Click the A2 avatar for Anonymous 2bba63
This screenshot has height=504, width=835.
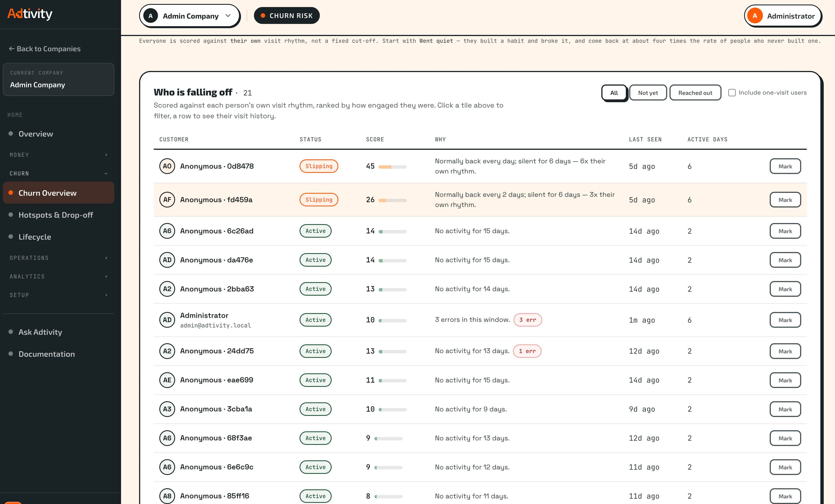(x=167, y=289)
